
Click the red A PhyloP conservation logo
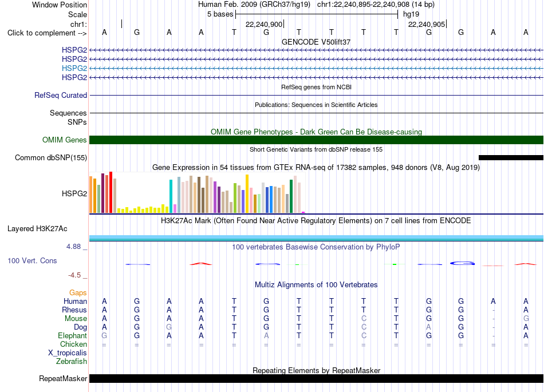pyautogui.click(x=201, y=264)
